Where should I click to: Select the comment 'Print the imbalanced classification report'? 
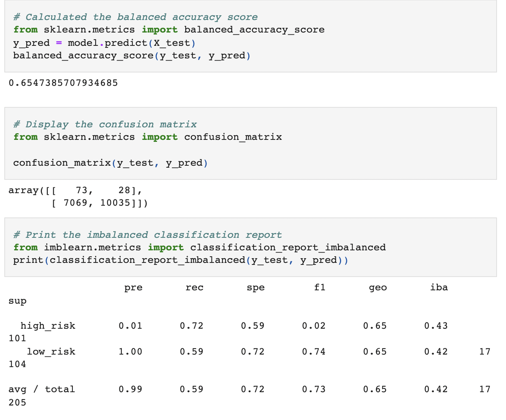point(147,235)
